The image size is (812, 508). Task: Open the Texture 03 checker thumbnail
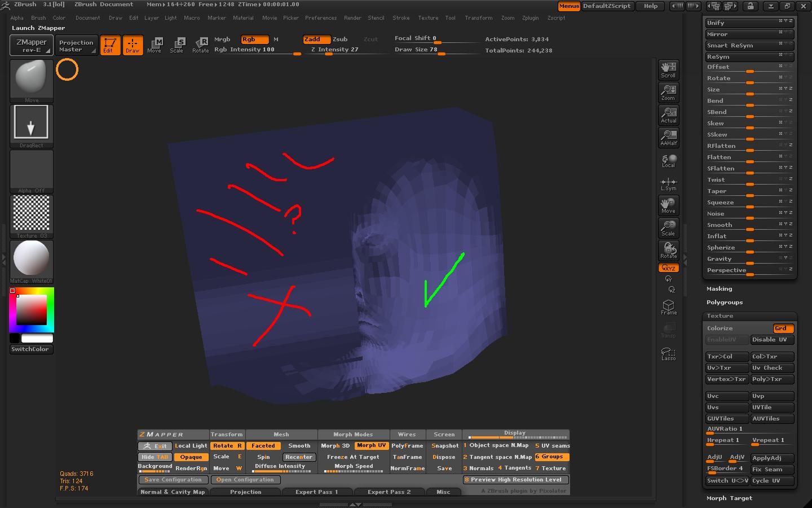coord(32,217)
